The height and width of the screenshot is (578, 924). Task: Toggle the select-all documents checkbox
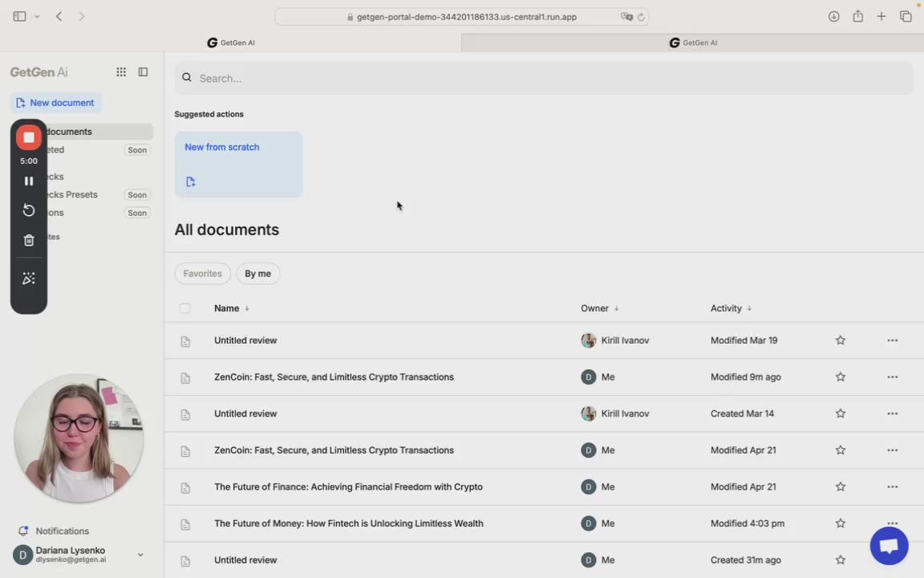[185, 308]
